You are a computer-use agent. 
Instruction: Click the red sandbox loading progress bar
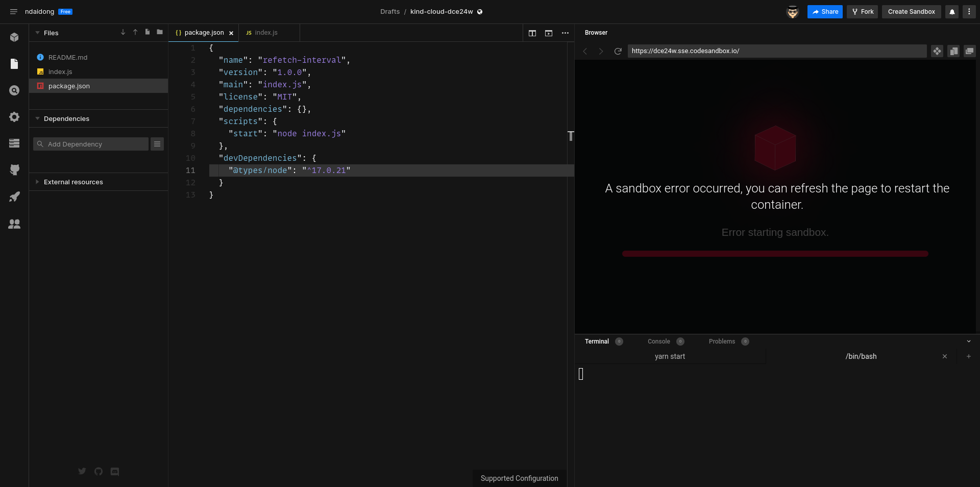(775, 254)
